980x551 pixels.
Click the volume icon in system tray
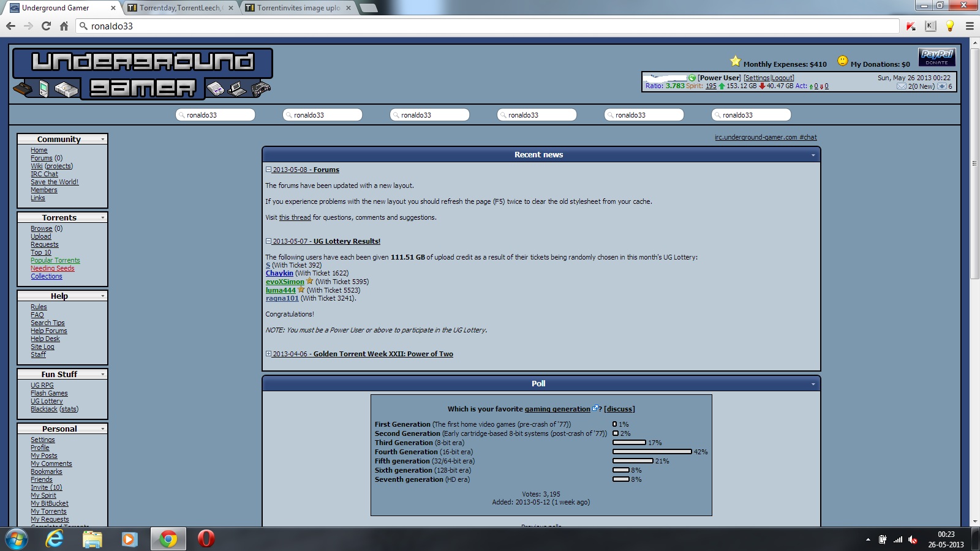pyautogui.click(x=913, y=539)
